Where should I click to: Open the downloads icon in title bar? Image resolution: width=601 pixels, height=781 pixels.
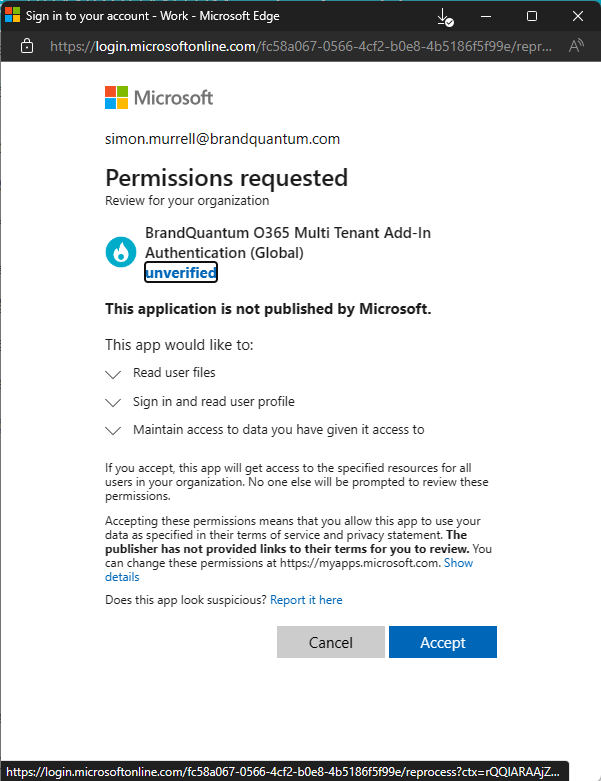tap(445, 17)
